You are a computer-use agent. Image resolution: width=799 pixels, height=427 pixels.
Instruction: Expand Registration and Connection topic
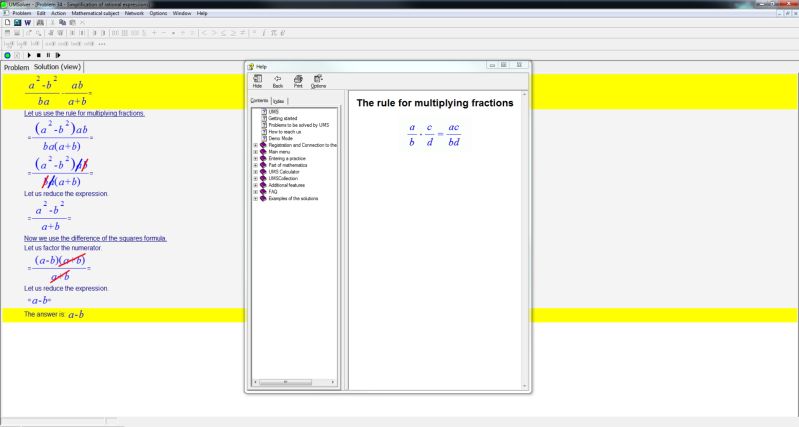256,145
